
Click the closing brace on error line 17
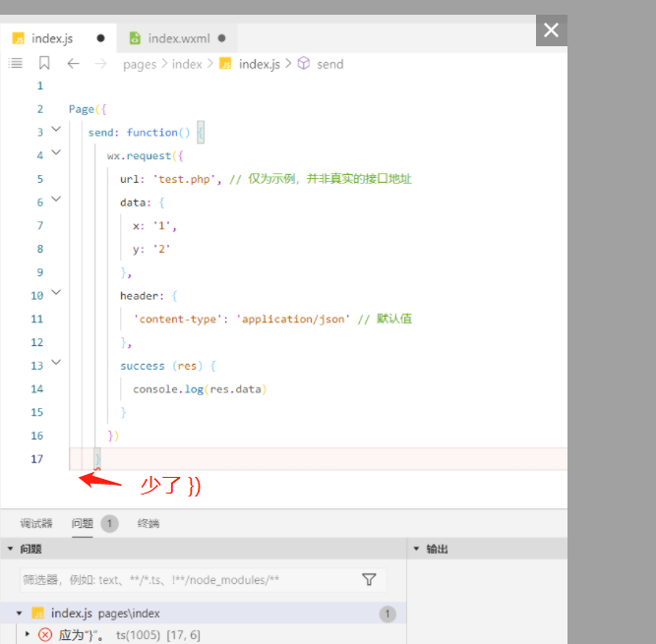point(97,459)
